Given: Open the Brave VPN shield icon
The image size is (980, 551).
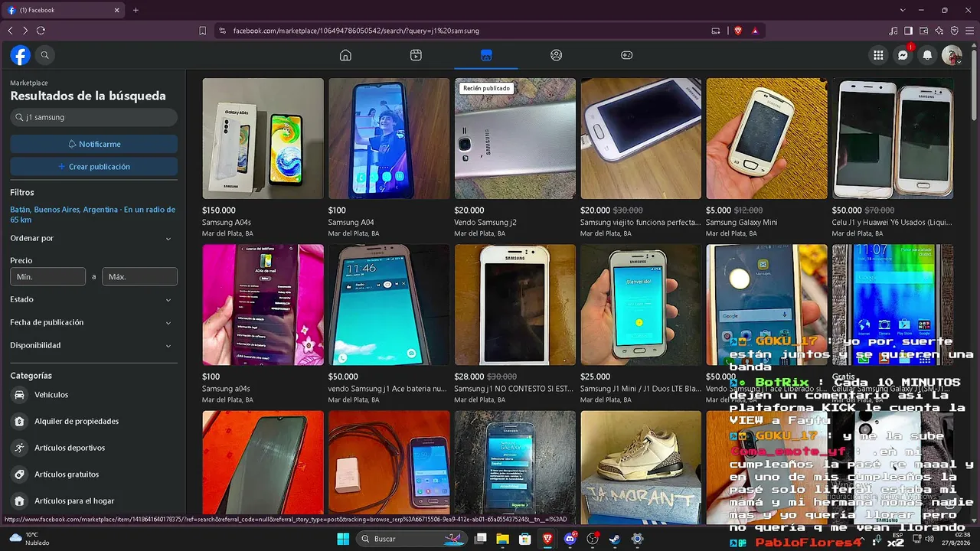Looking at the screenshot, I should [955, 31].
